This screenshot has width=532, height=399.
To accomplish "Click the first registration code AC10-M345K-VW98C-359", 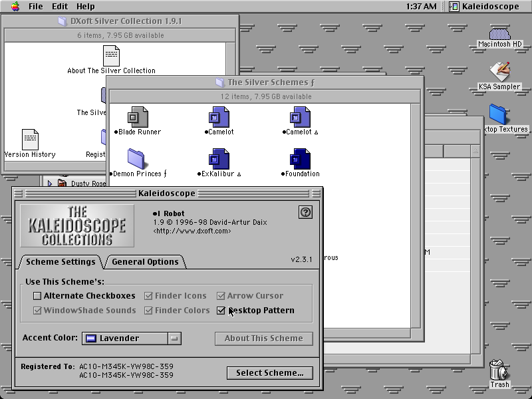I will 126,366.
